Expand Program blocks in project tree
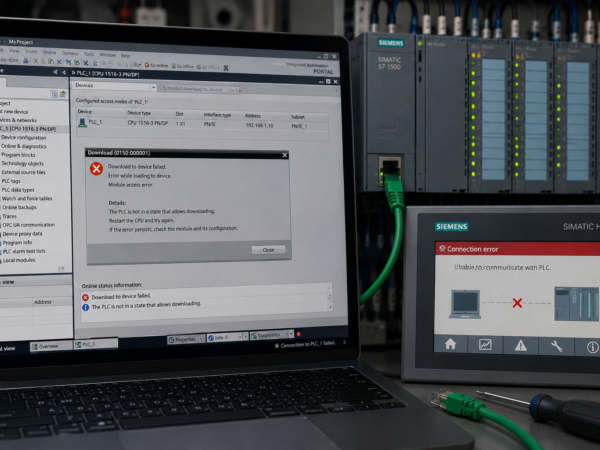This screenshot has height=450, width=600. click(x=18, y=155)
